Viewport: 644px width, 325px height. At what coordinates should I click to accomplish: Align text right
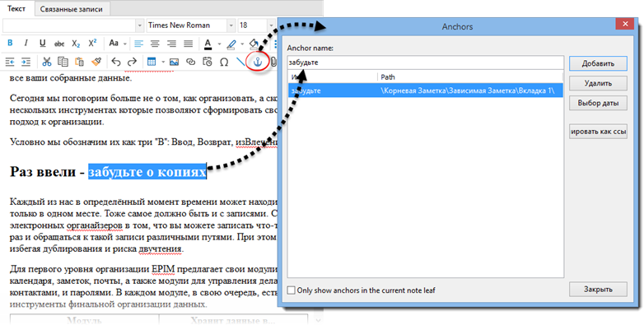pyautogui.click(x=171, y=43)
